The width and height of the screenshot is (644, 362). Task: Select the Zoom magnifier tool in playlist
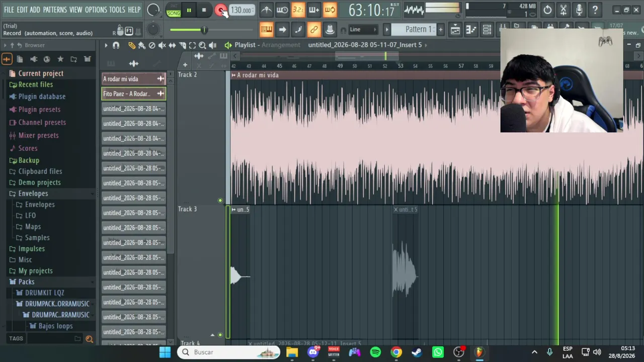coord(202,45)
